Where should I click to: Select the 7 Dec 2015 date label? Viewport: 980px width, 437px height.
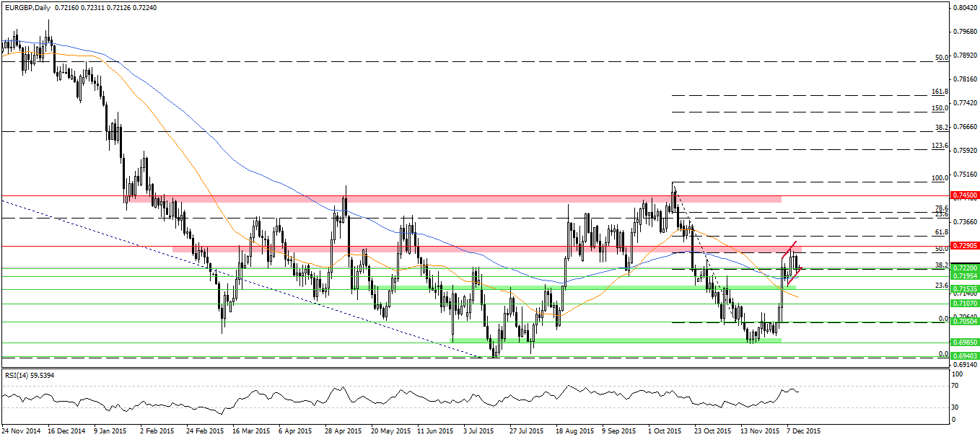click(x=802, y=430)
